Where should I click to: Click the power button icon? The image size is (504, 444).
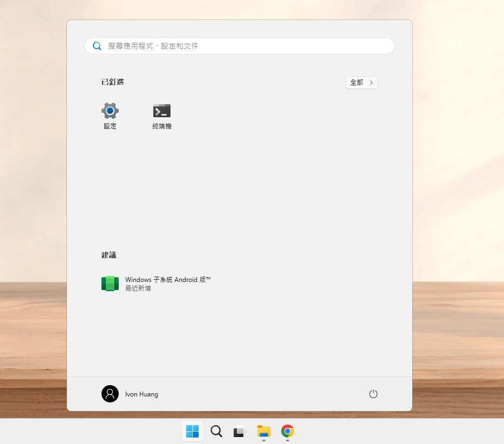coord(373,394)
